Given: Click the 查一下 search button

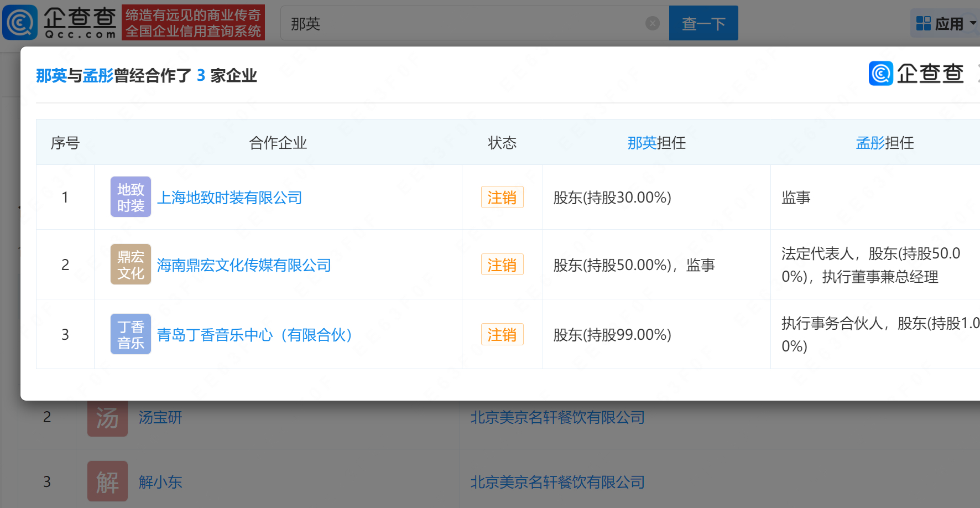Looking at the screenshot, I should (703, 23).
